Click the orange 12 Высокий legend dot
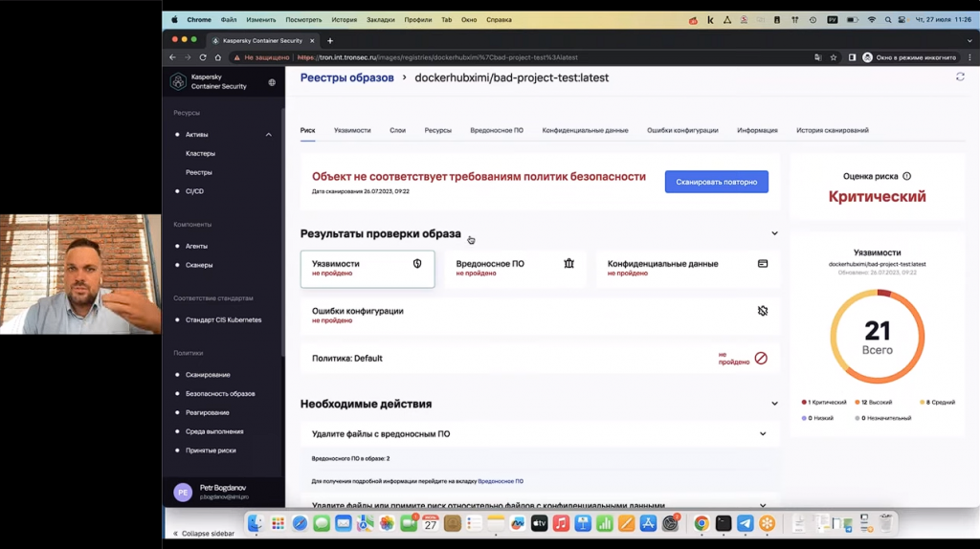 pyautogui.click(x=857, y=403)
